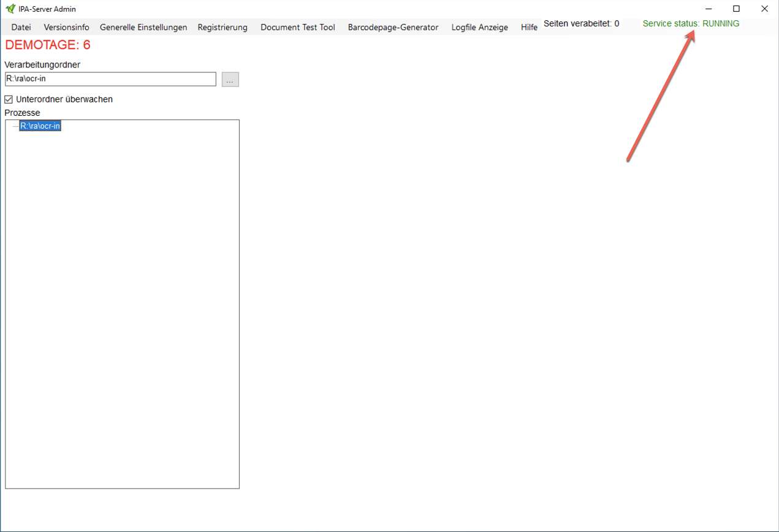Browse for folder with the ellipsis button
Image resolution: width=779 pixels, height=532 pixels.
(230, 80)
